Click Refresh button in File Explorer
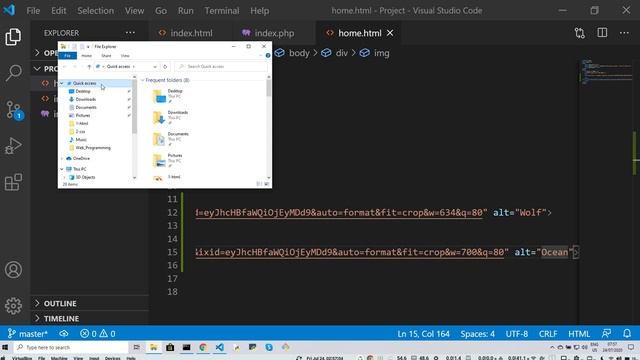Image resolution: width=640 pixels, height=360 pixels. point(165,67)
